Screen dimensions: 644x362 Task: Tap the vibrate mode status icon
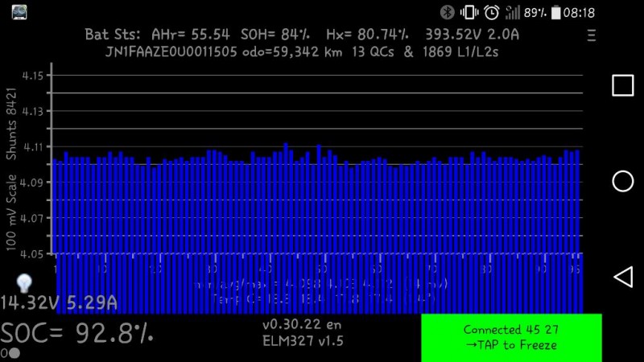(469, 12)
